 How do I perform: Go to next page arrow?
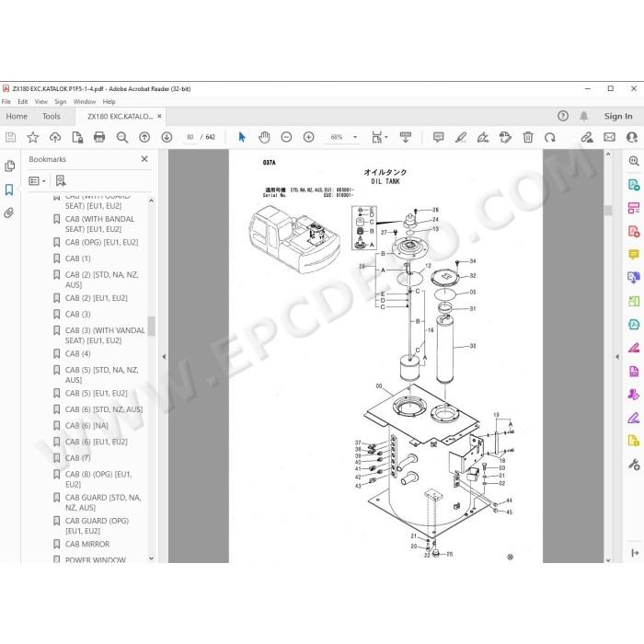(x=167, y=137)
